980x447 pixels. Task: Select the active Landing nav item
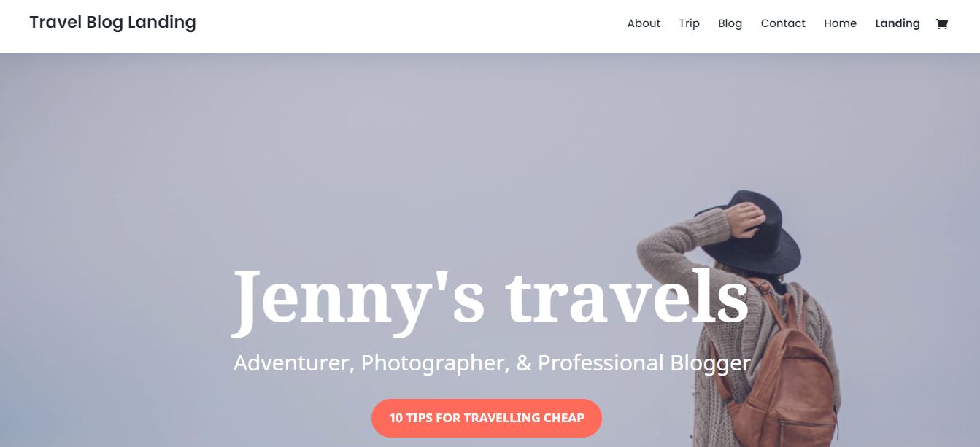pos(897,23)
